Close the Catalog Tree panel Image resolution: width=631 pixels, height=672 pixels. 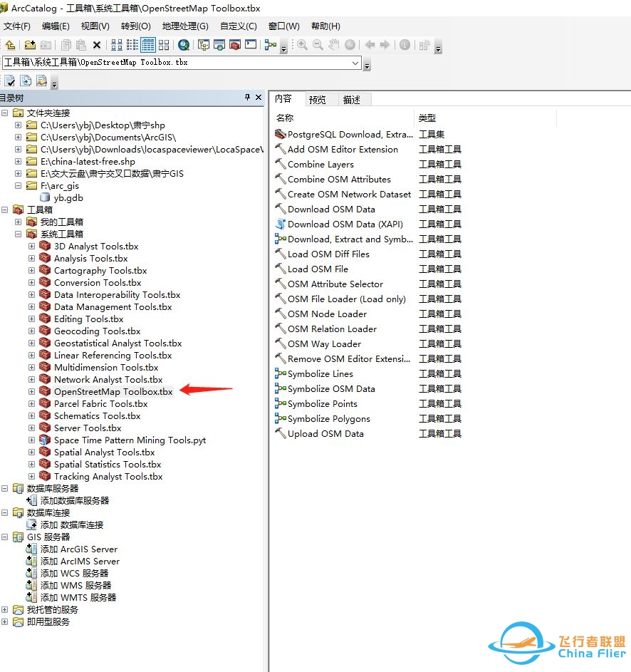pos(259,98)
